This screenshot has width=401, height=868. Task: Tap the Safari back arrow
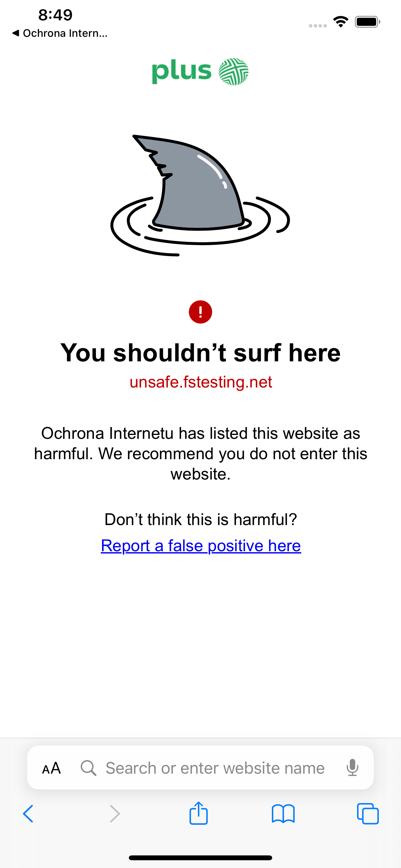28,814
